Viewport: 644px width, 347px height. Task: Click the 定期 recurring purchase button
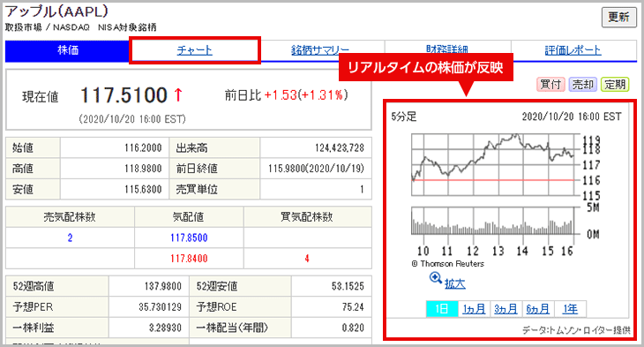click(x=615, y=84)
